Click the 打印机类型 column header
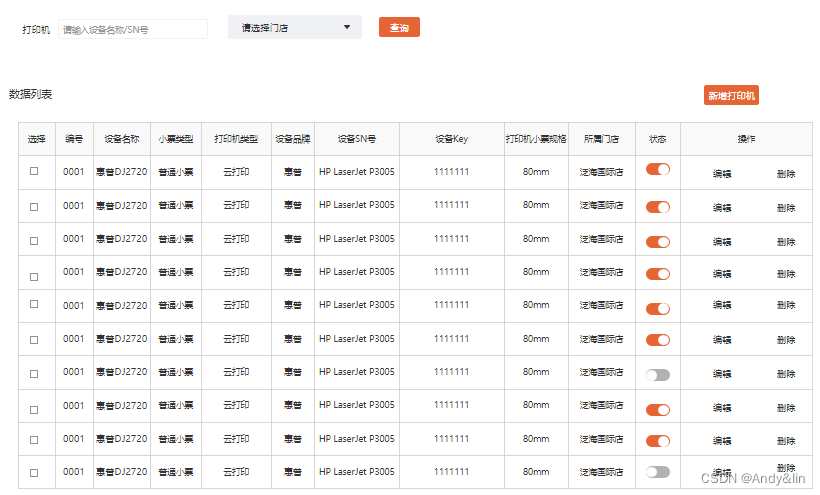The image size is (820, 495). 236,139
